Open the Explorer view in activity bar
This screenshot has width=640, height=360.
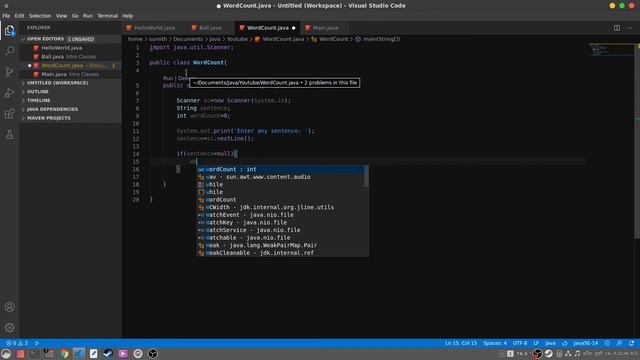(9, 31)
